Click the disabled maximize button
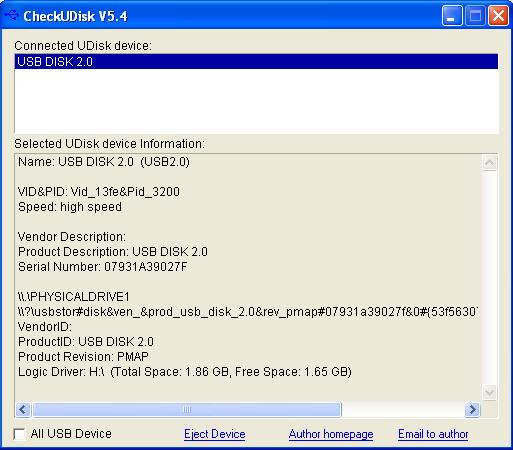Viewport: 513px width, 450px height. pos(475,15)
